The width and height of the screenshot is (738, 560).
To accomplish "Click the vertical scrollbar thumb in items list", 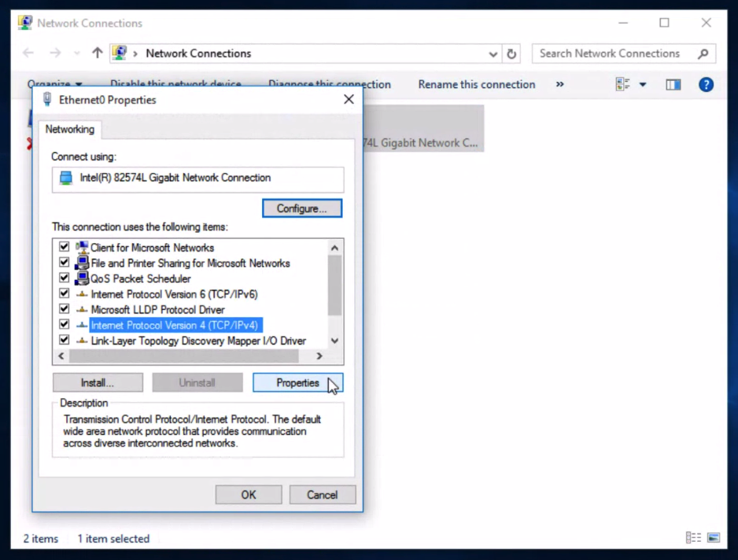I will click(x=334, y=286).
